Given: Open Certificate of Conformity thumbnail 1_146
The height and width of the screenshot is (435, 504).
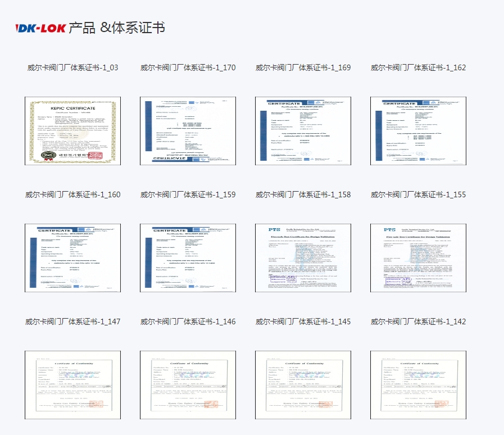Looking at the screenshot, I should [188, 385].
